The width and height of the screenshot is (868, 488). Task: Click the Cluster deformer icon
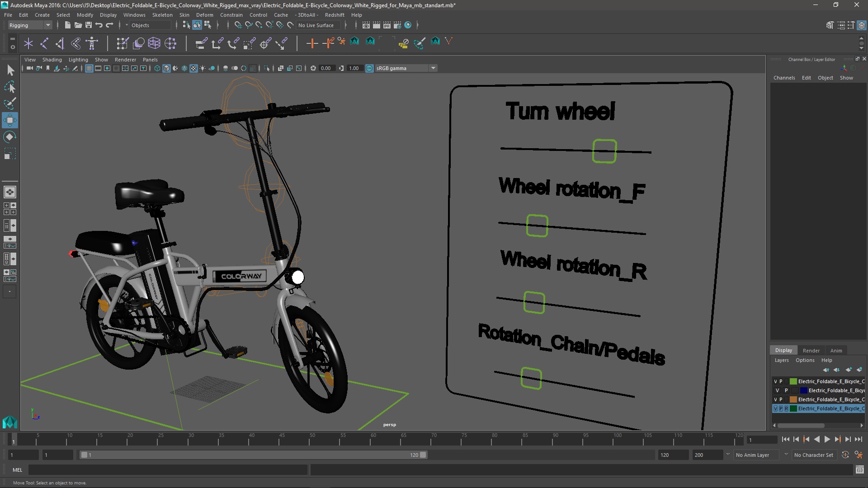tap(170, 43)
